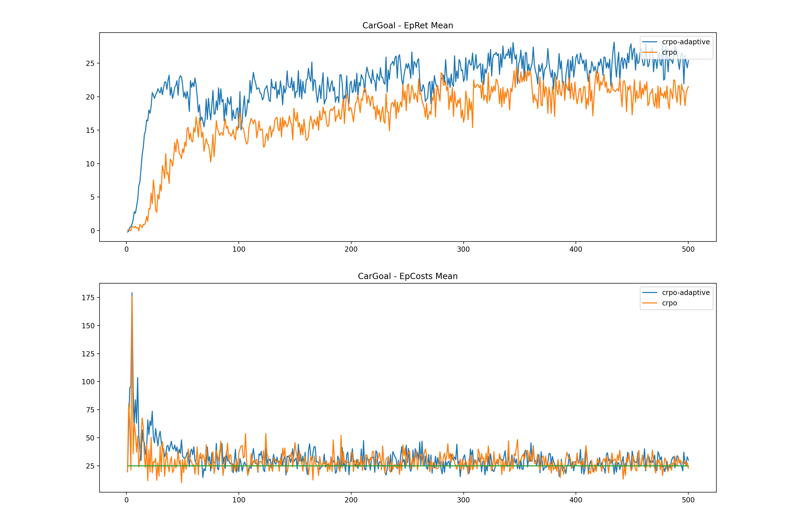This screenshot has width=796, height=532.
Task: Click the 'CarGoal - EpRet Mean' chart title
Action: pos(407,25)
